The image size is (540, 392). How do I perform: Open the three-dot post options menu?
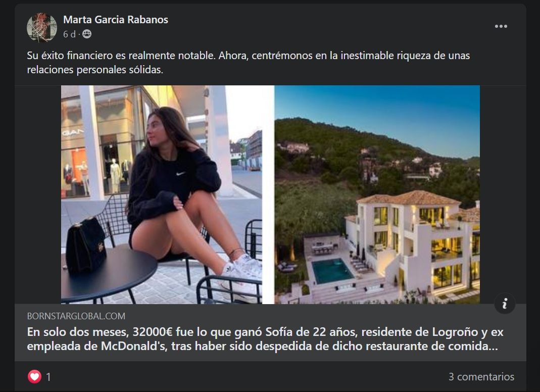click(x=501, y=26)
